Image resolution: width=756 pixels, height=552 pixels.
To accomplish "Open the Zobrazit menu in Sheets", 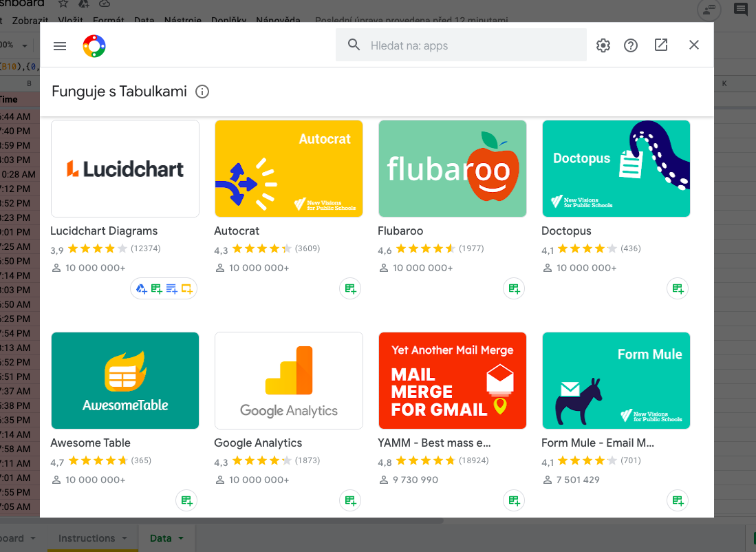I will (x=30, y=20).
